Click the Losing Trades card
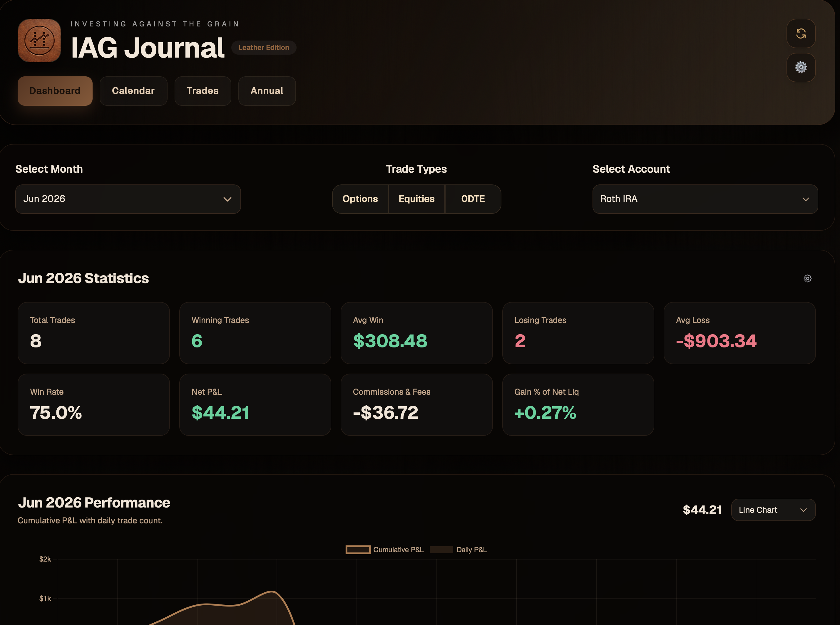 pyautogui.click(x=578, y=333)
